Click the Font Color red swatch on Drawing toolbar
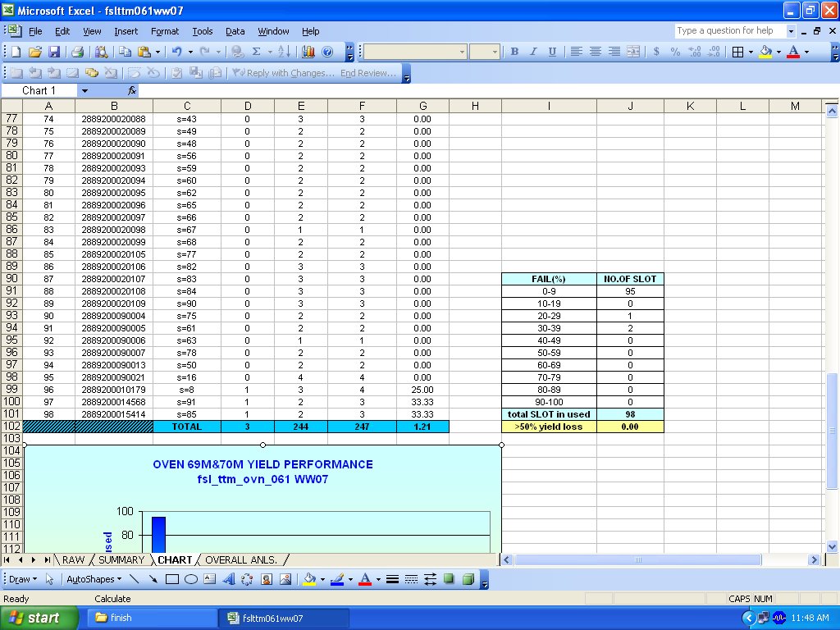The image size is (840, 630). coord(365,579)
